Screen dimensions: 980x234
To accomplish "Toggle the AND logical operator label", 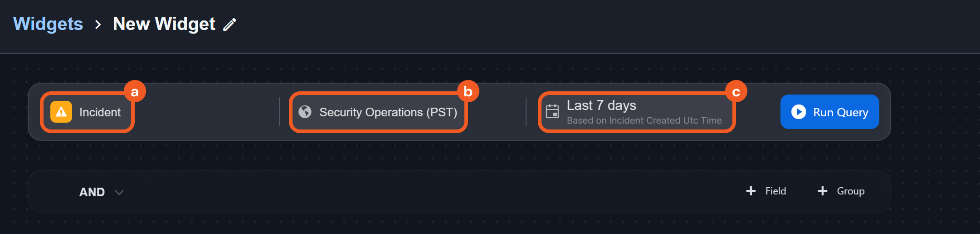I will click(x=92, y=192).
